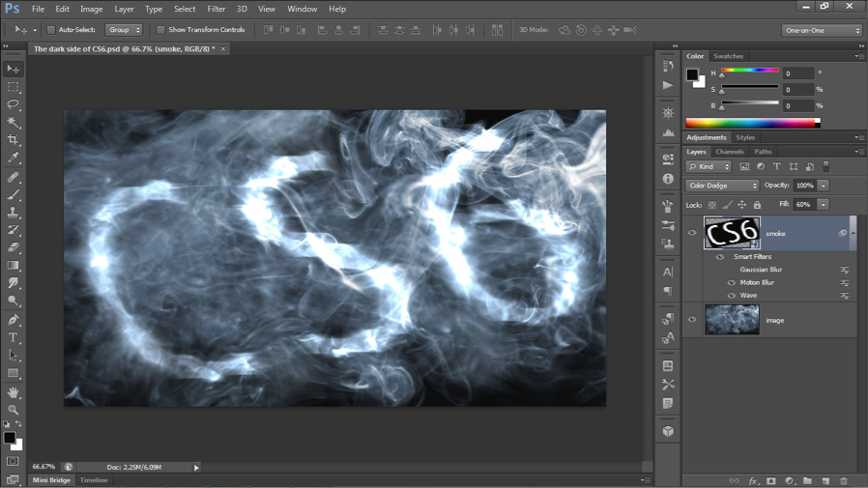Switch to the Swatches tab
The width and height of the screenshot is (868, 488).
pyautogui.click(x=728, y=56)
